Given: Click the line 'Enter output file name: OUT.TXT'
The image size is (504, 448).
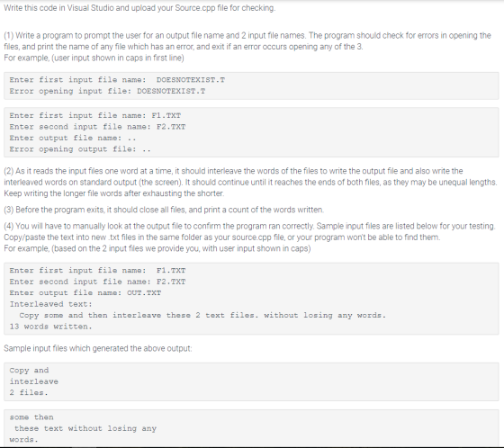Looking at the screenshot, I should (x=85, y=292).
